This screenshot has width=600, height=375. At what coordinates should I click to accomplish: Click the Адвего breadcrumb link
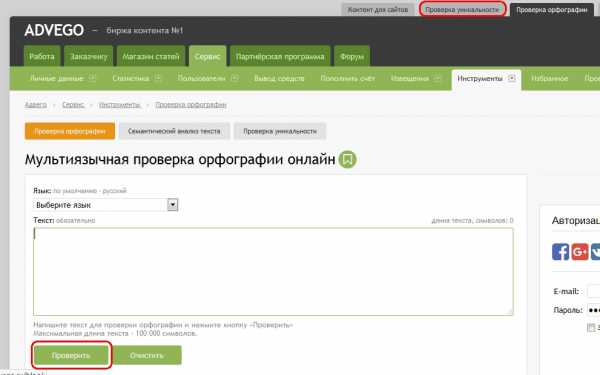pos(36,104)
